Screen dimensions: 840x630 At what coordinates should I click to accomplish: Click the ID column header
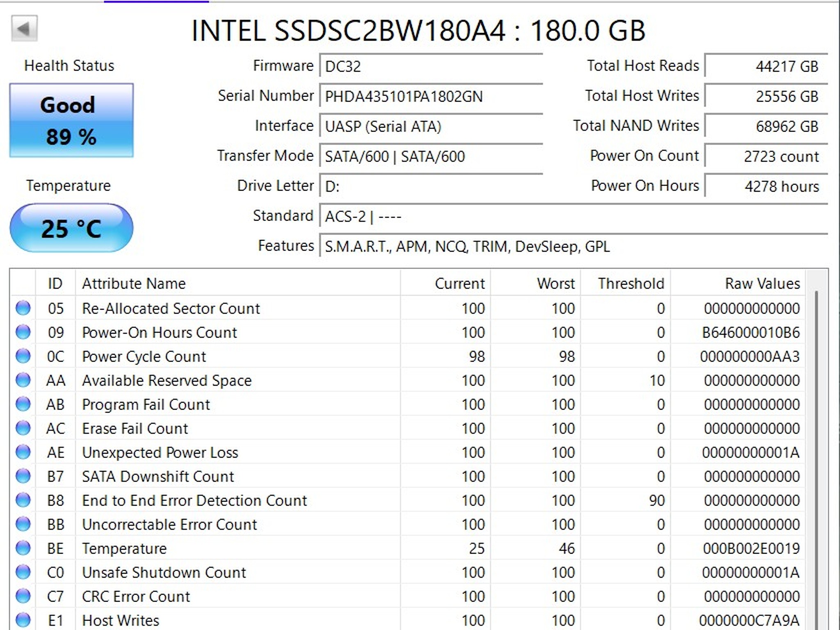pos(55,283)
